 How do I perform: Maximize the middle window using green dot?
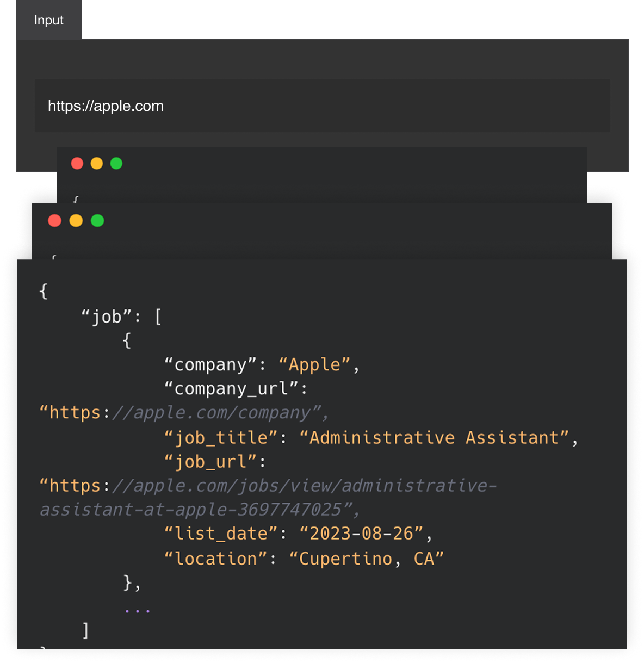pyautogui.click(x=97, y=220)
